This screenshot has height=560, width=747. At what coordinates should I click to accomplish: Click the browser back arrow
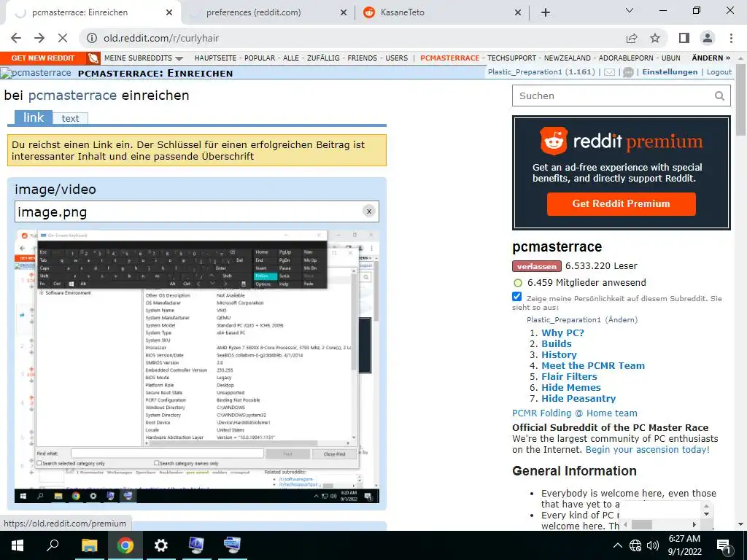click(x=16, y=38)
